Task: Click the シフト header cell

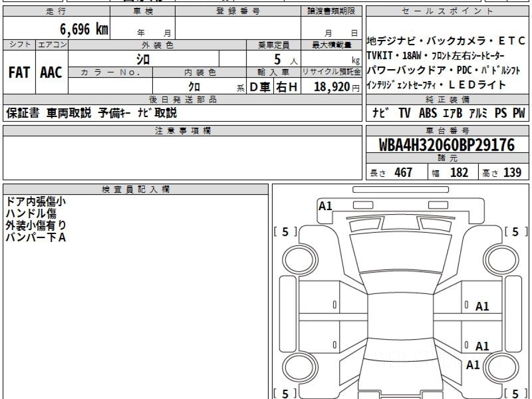Action: click(19, 45)
